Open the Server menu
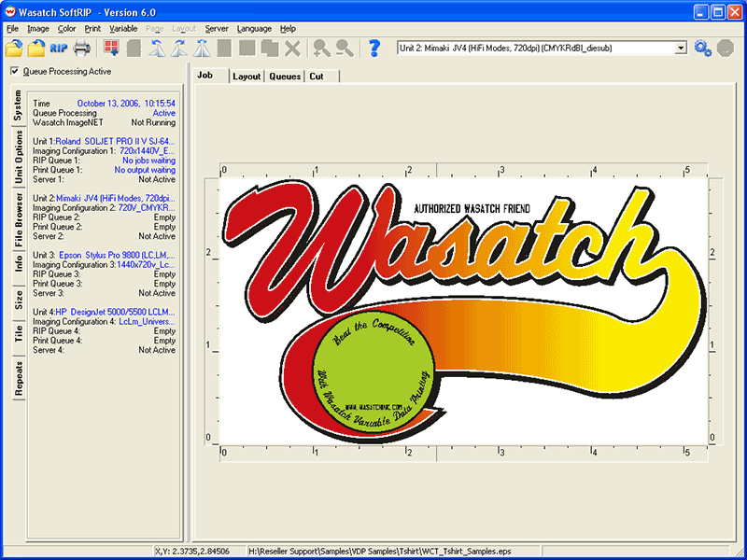This screenshot has height=560, width=747. click(217, 29)
